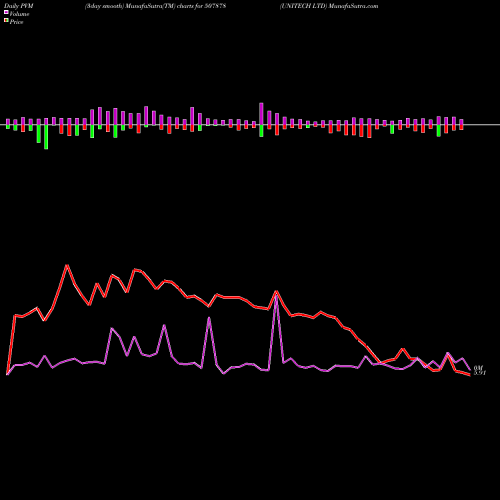The width and height of the screenshot is (500, 500).
Task: Click the magenta Volume legend swatch
Action: [6, 12]
